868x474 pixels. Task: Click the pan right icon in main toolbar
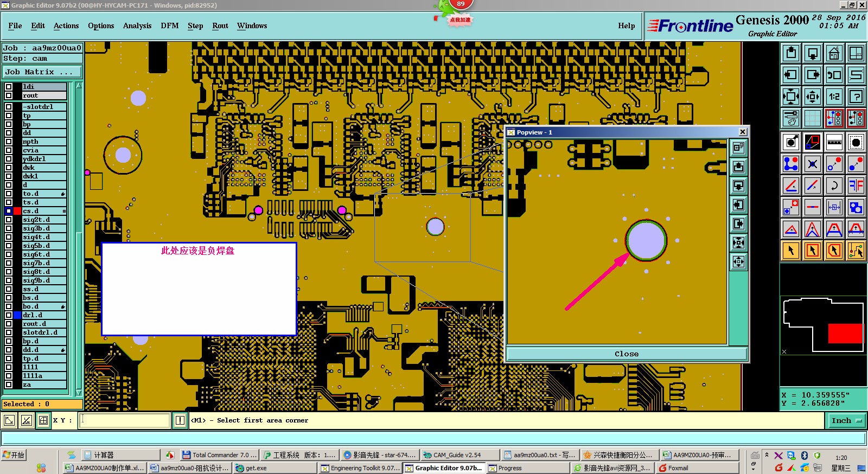[813, 75]
